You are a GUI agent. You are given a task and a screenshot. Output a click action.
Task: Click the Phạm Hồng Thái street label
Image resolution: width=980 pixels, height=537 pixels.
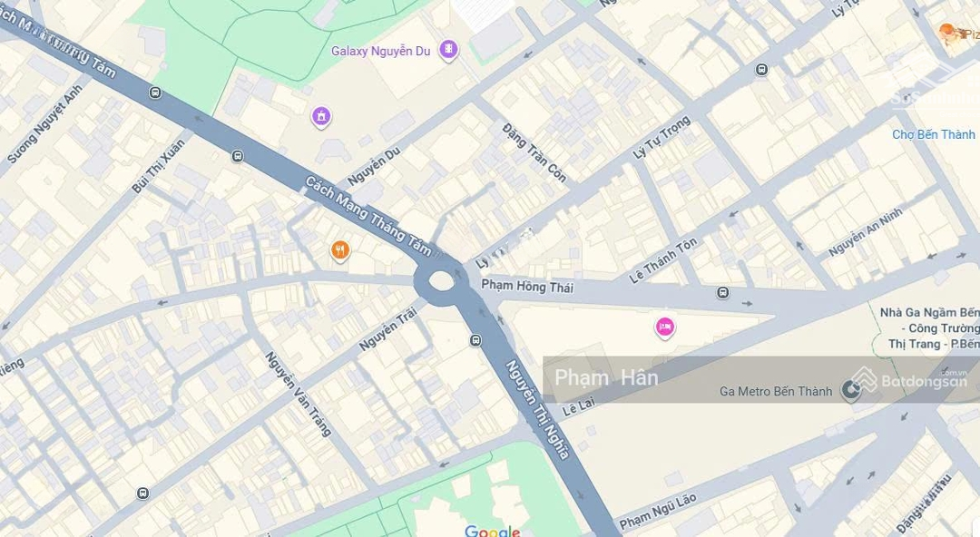(x=527, y=287)
